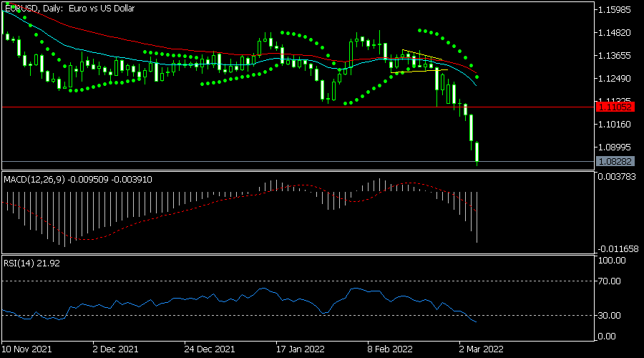The width and height of the screenshot is (644, 358).
Task: Select the red 1.11052 price label
Action: tap(615, 107)
